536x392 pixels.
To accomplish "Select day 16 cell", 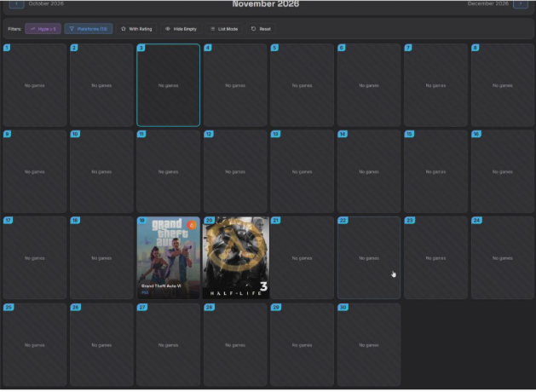I will (503, 171).
